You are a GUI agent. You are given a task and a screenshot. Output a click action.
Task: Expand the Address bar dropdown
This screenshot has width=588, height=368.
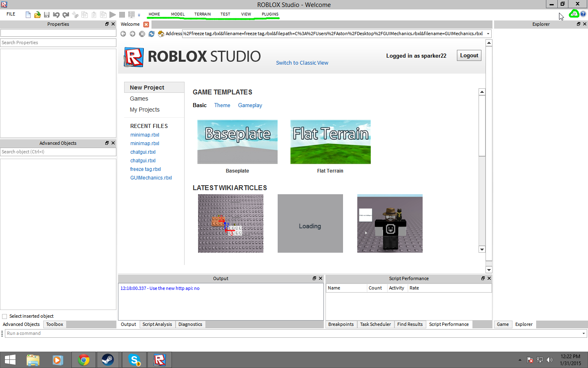(488, 34)
